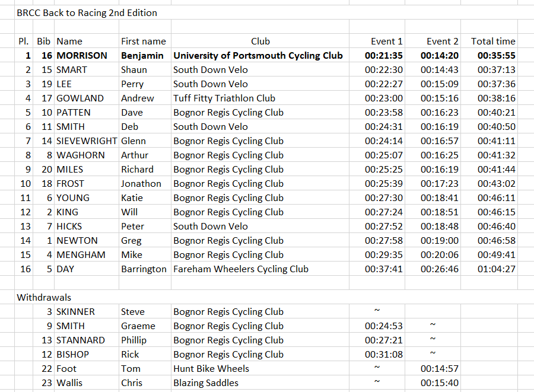Select the 'Tuff Fitty Triathlon Club' cell

tap(224, 98)
